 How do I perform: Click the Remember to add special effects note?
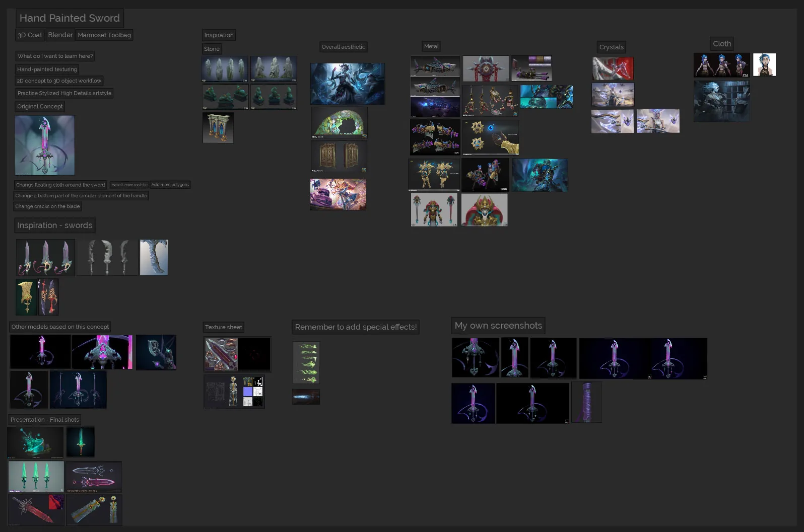pos(356,327)
